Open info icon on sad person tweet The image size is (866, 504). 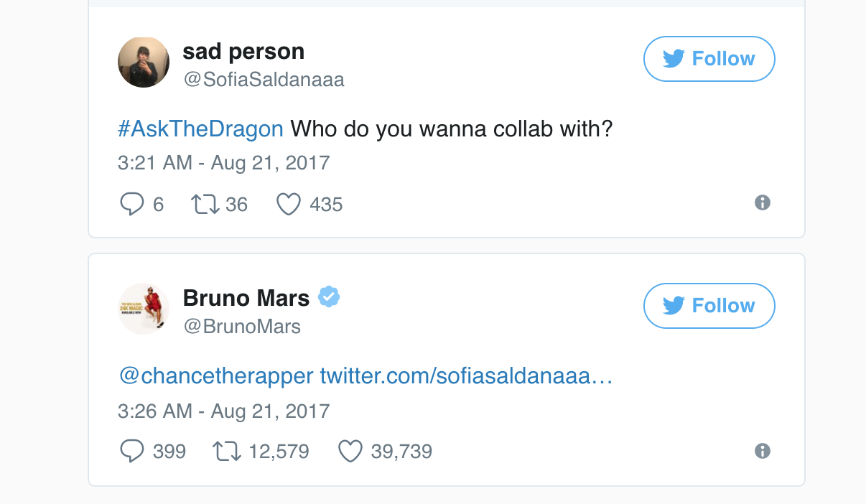(763, 203)
